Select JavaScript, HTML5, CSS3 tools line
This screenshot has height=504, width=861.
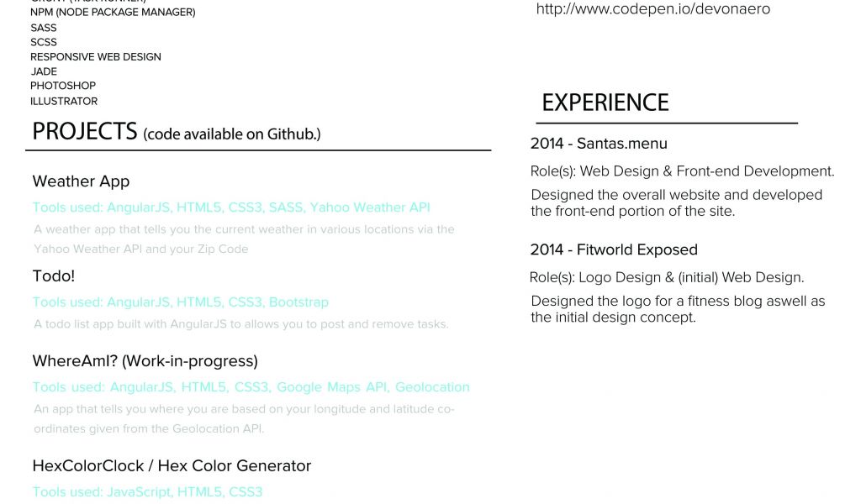click(148, 491)
